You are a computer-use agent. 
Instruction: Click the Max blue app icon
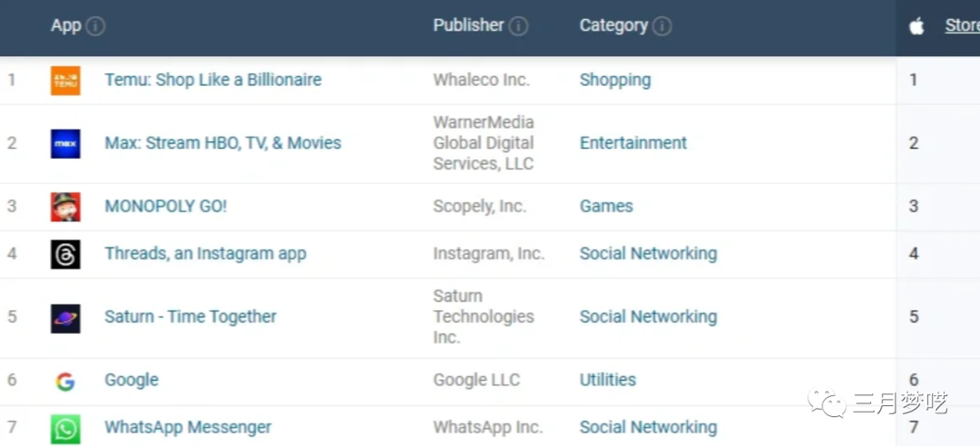[x=65, y=143]
